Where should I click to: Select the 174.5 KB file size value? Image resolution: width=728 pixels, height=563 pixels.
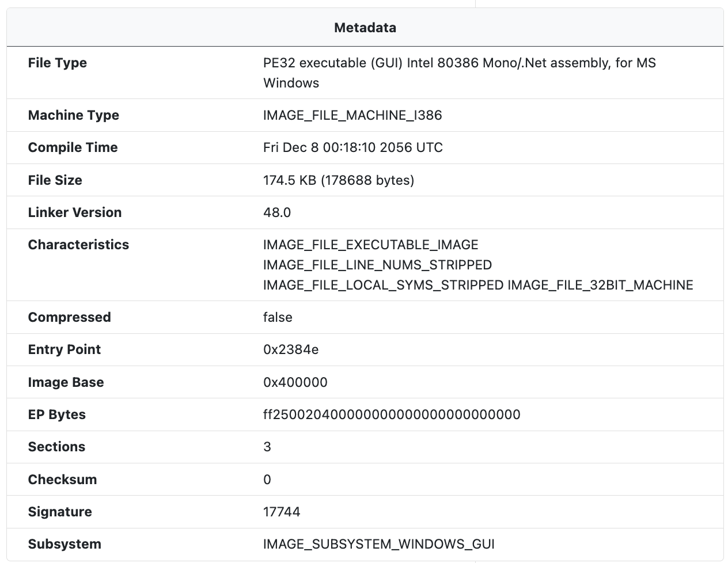click(x=339, y=180)
